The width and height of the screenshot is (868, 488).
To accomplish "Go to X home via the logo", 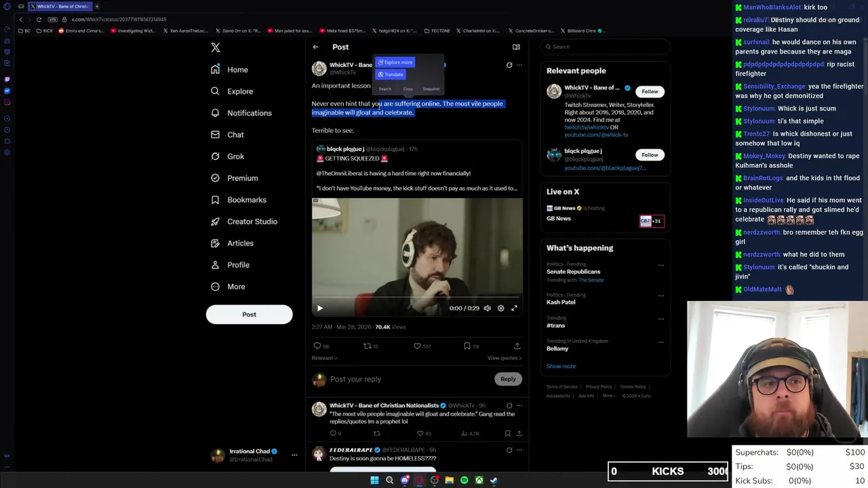I will pyautogui.click(x=216, y=47).
